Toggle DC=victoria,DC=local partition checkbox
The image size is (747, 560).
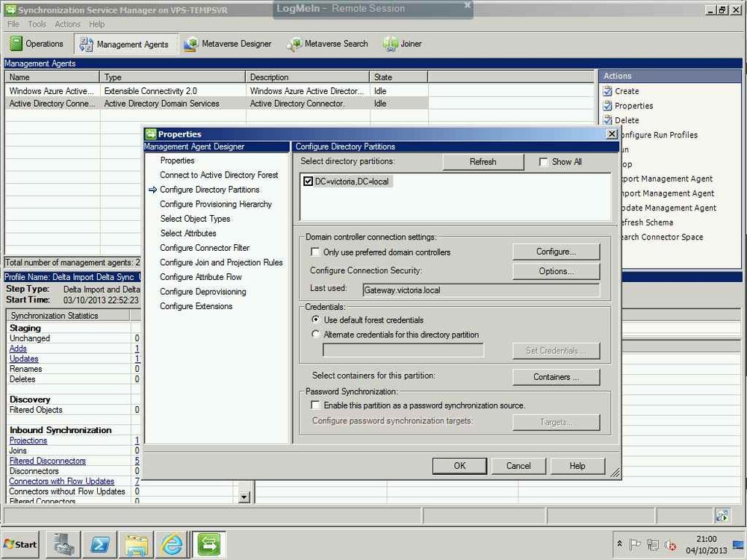pyautogui.click(x=308, y=181)
